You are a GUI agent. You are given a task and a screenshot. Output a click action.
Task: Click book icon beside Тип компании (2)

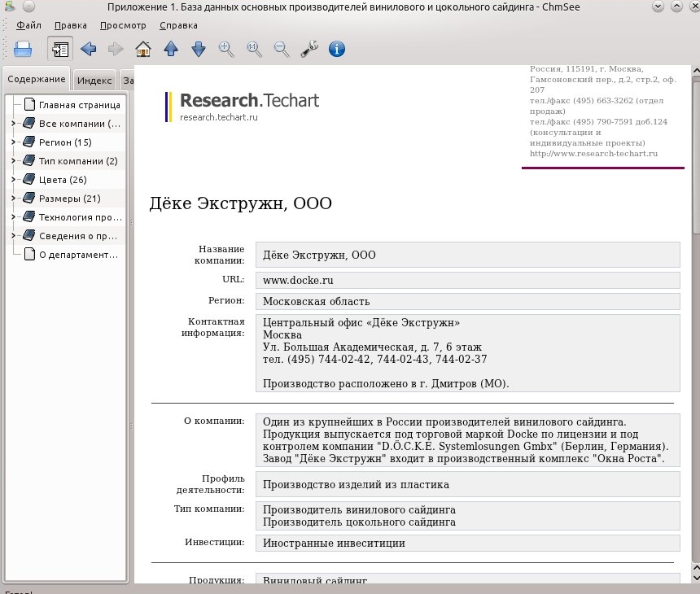(x=29, y=160)
